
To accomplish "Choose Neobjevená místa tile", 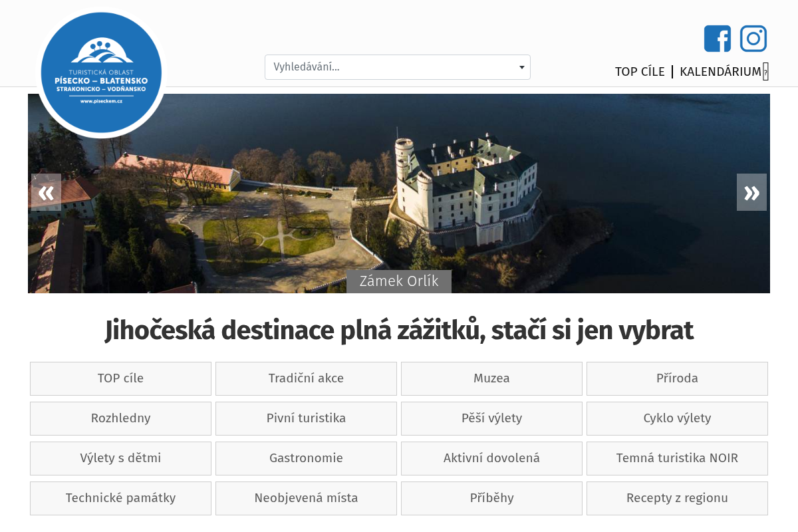I will tap(306, 498).
